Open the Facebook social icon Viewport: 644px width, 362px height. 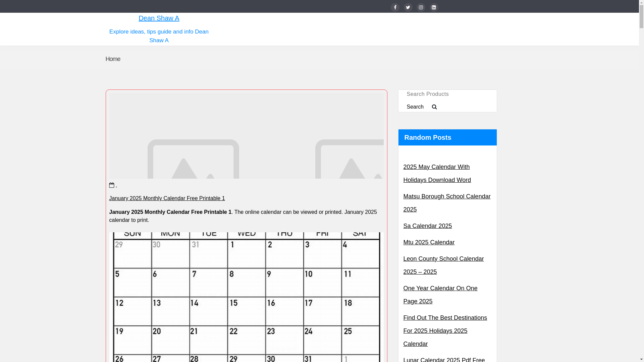(395, 7)
